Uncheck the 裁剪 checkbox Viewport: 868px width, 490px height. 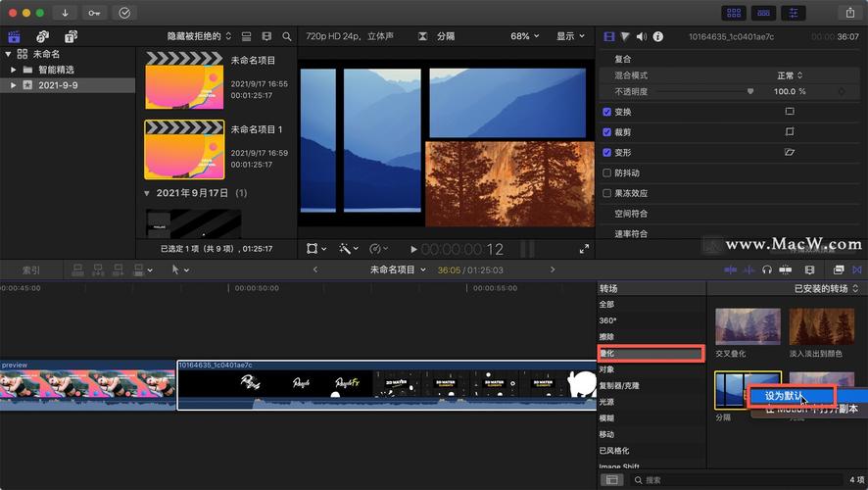[606, 132]
